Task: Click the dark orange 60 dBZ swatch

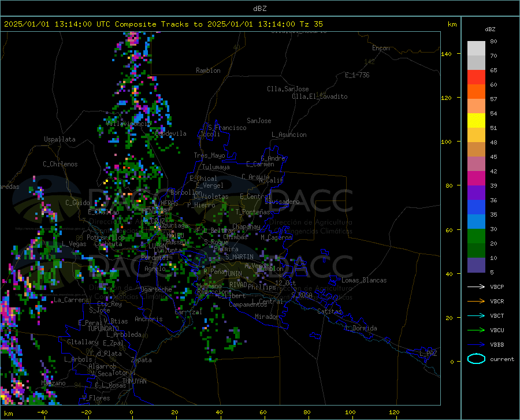Action: click(476, 91)
